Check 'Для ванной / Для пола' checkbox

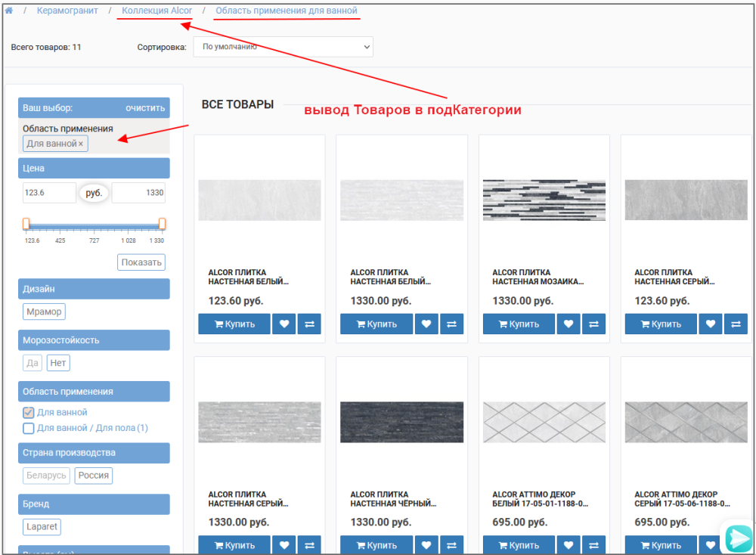point(29,429)
